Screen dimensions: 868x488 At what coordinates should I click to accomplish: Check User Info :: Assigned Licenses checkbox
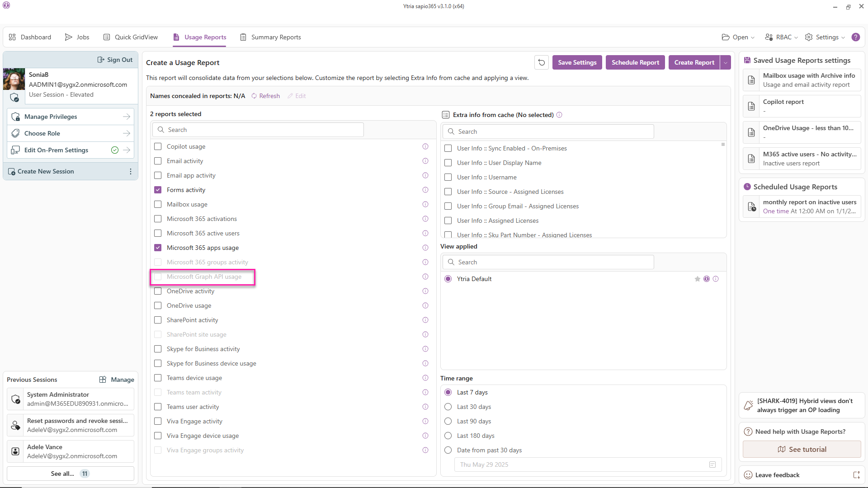pyautogui.click(x=448, y=221)
